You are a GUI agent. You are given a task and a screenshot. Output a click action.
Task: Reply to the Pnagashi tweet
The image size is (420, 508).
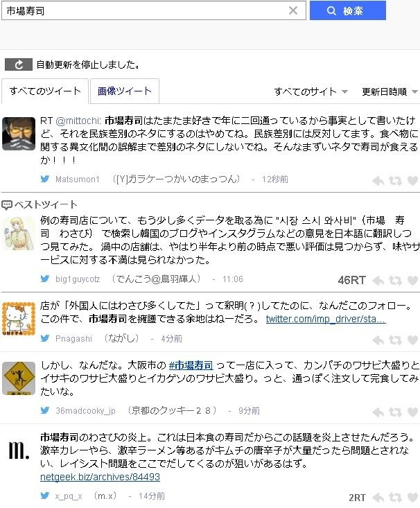378,340
